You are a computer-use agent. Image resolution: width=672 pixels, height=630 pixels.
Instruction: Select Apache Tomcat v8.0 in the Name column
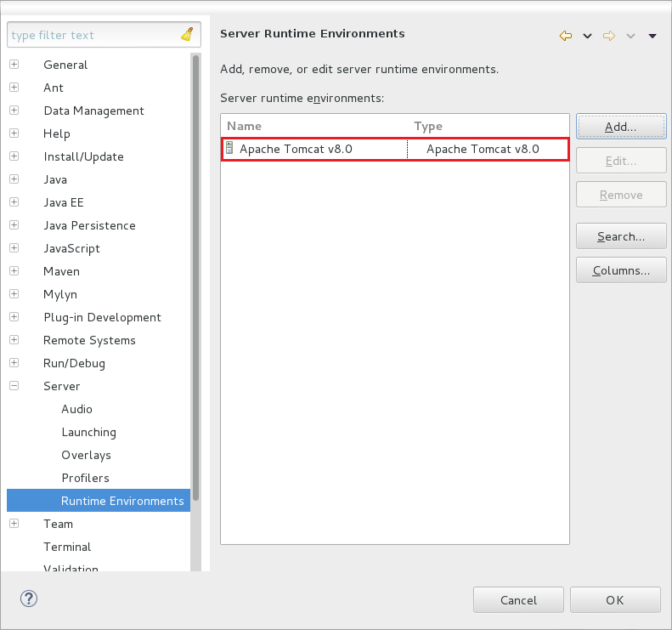tap(296, 149)
